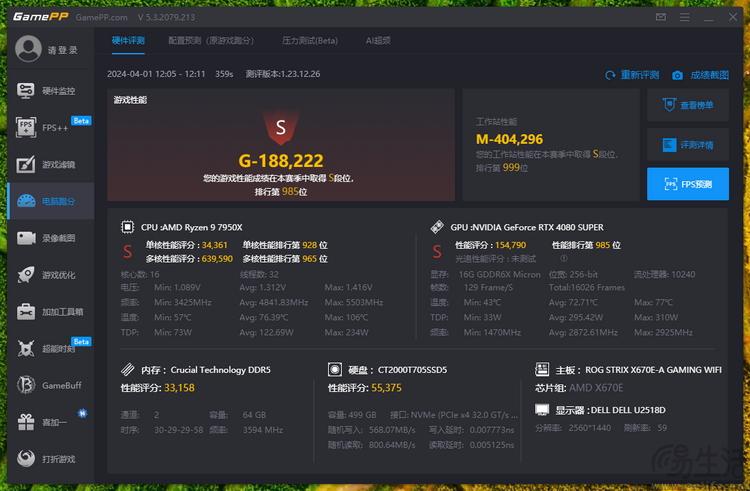Switch to AI超频 tab
This screenshot has height=491, width=750.
pos(378,41)
